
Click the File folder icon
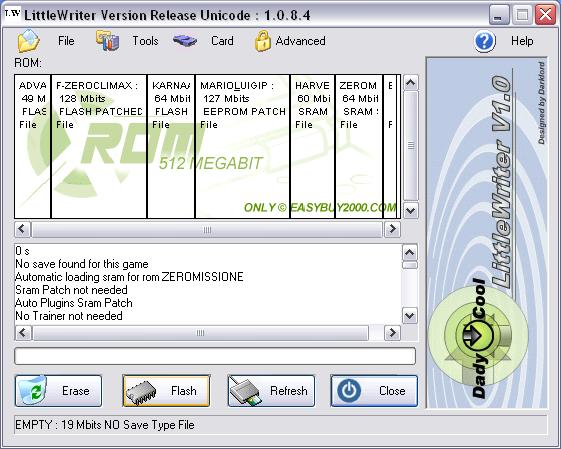[x=29, y=41]
